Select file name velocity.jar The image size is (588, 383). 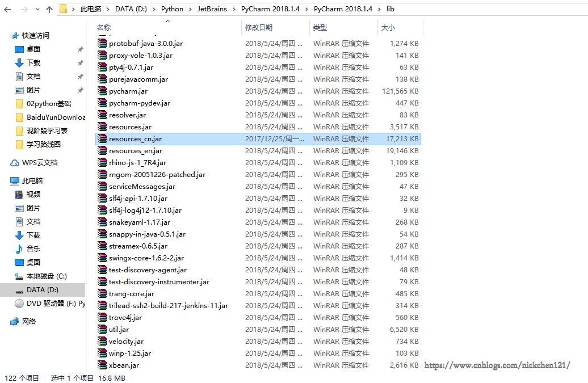coord(126,342)
